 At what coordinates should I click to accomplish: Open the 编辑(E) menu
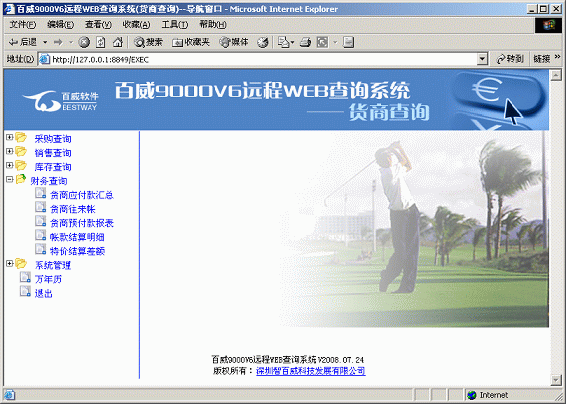(x=60, y=25)
